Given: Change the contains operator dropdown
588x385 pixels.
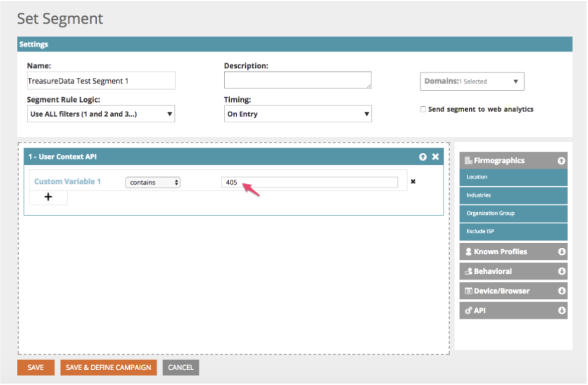Looking at the screenshot, I should pos(153,183).
